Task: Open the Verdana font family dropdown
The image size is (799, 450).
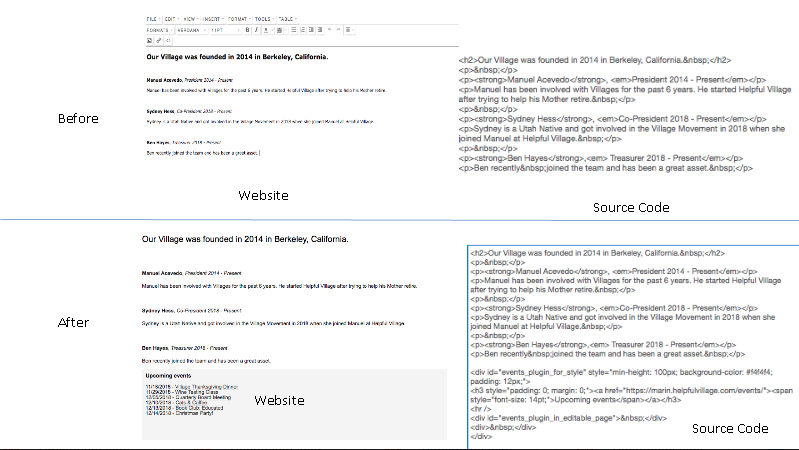Action: click(x=191, y=30)
